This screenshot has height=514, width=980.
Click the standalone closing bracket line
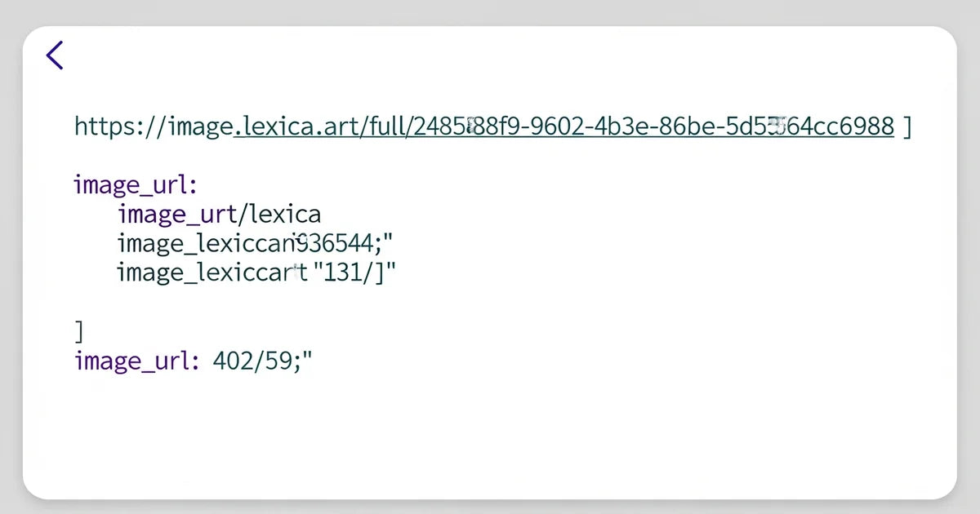click(x=79, y=331)
